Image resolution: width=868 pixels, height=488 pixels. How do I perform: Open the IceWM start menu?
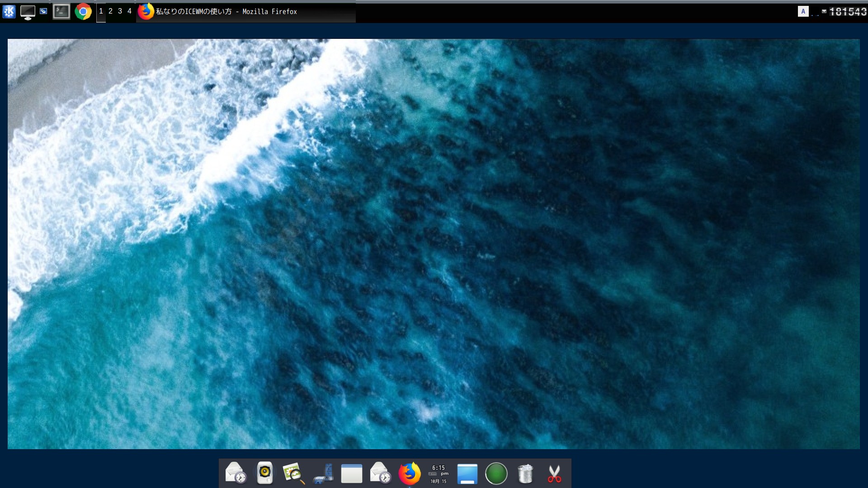8,11
